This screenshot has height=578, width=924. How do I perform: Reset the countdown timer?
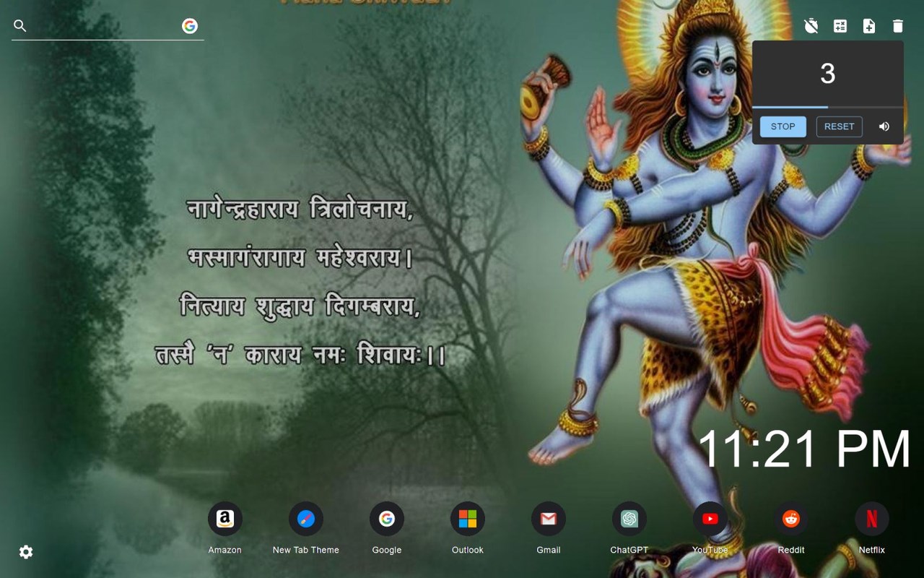coord(839,126)
